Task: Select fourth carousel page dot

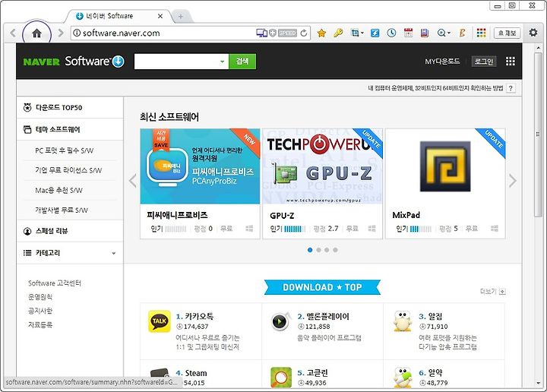Action: click(x=335, y=250)
